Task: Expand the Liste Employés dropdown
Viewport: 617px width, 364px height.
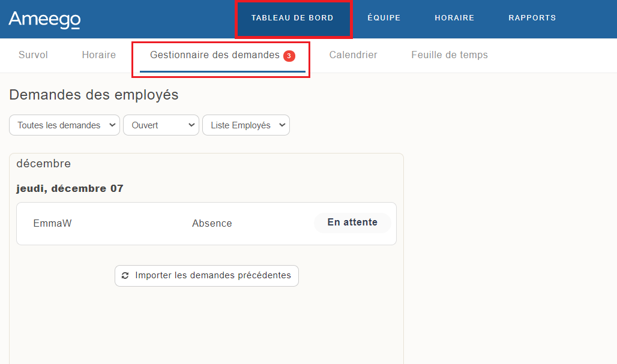Action: tap(246, 125)
